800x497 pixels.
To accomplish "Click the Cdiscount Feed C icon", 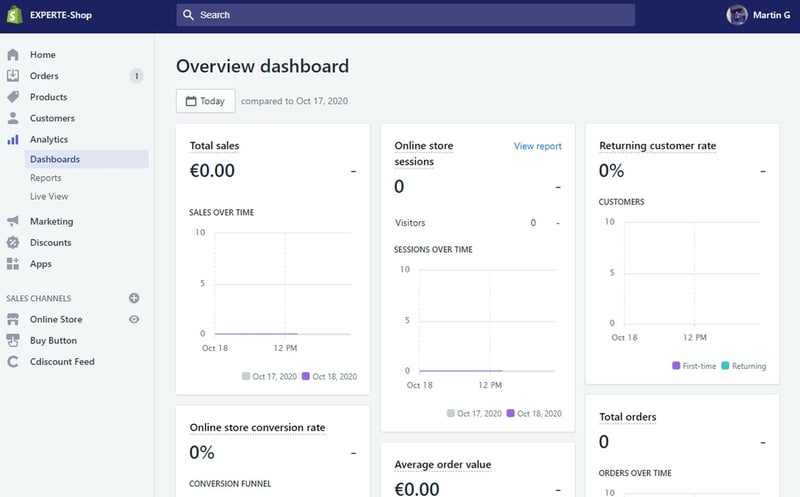I will (x=13, y=362).
